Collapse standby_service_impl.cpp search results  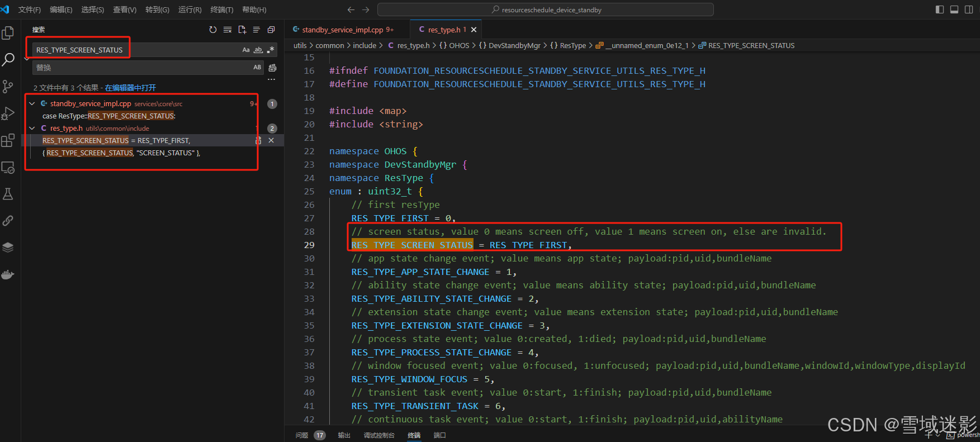pyautogui.click(x=32, y=103)
